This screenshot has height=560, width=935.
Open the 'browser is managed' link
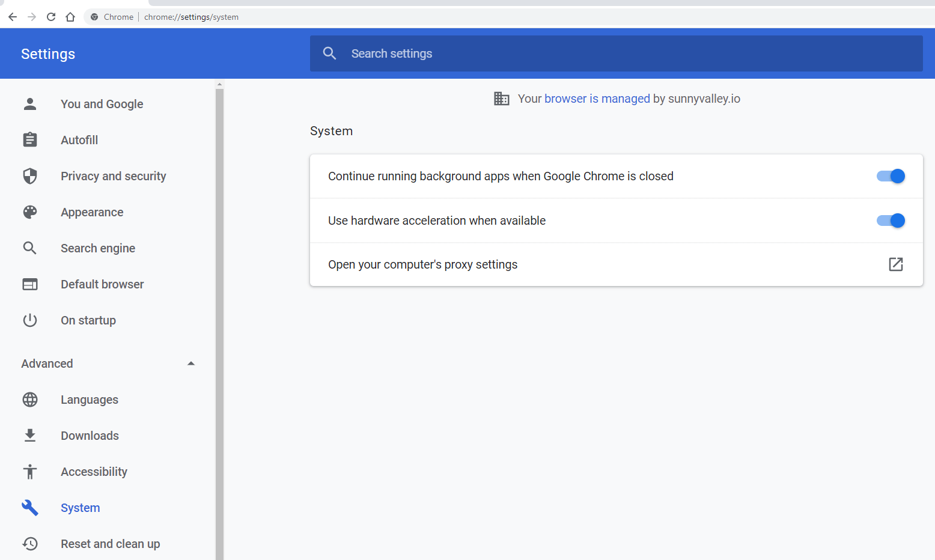point(597,99)
